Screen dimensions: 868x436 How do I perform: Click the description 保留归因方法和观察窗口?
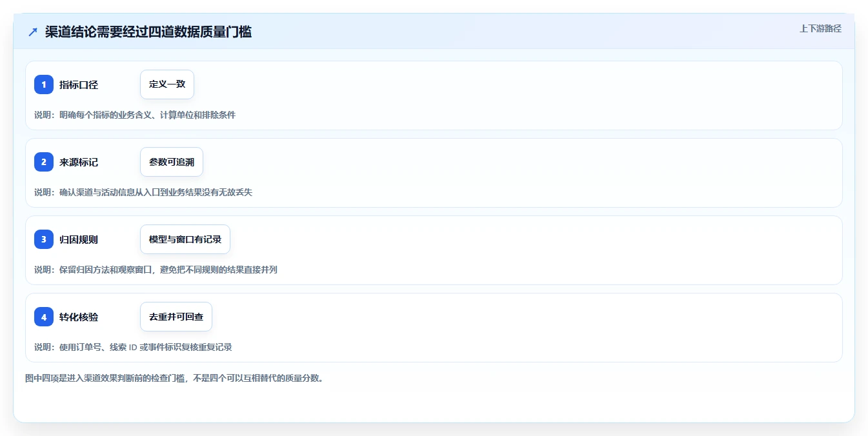pyautogui.click(x=105, y=270)
